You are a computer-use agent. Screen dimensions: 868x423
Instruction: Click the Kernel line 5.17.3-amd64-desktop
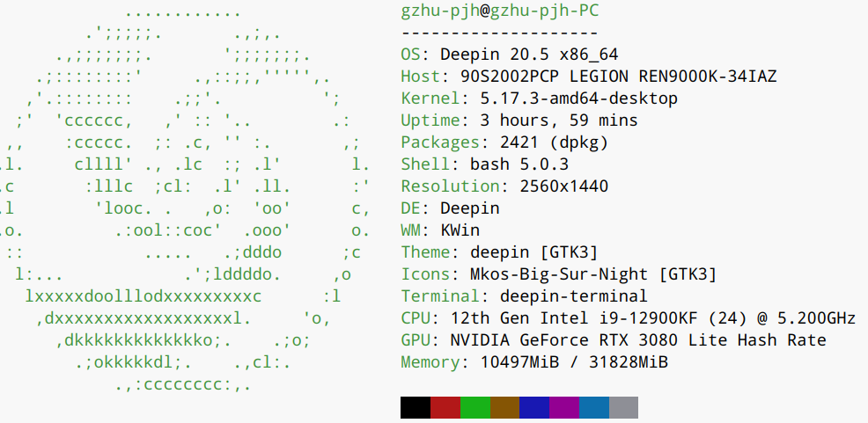[x=539, y=98]
